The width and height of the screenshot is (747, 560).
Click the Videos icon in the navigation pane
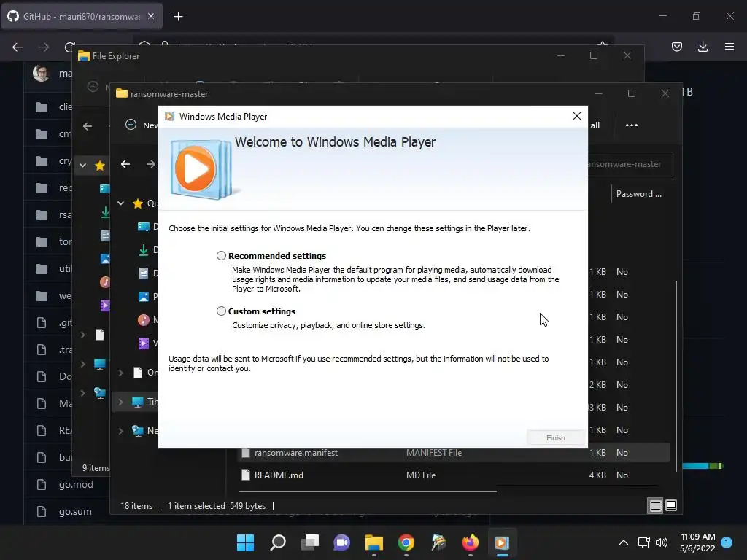[x=144, y=343]
